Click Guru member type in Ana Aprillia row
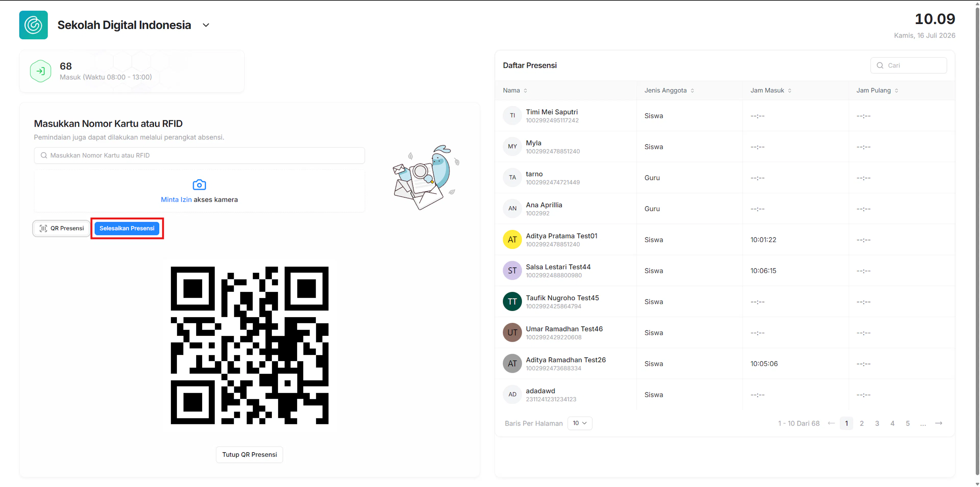980x487 pixels. tap(652, 209)
